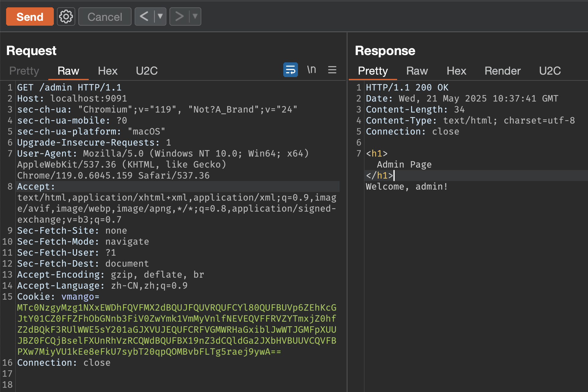Click the Accept-Encoding header line
The height and width of the screenshot is (392, 588).
tap(111, 275)
